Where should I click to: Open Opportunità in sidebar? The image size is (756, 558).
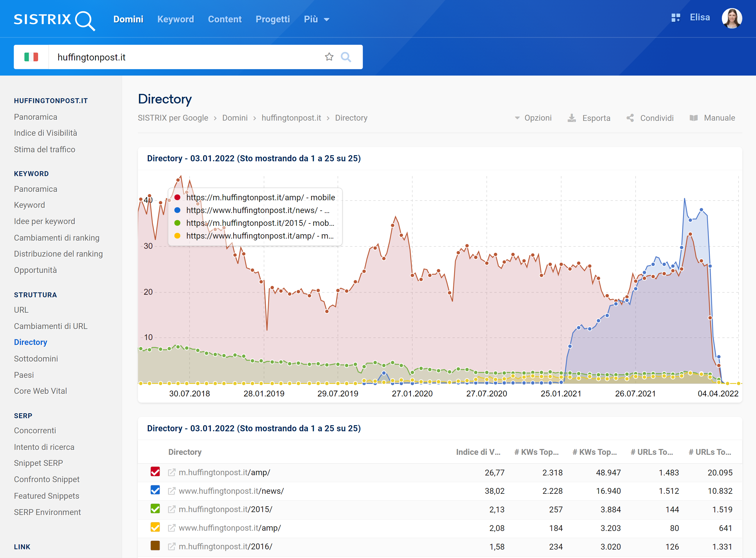[35, 270]
